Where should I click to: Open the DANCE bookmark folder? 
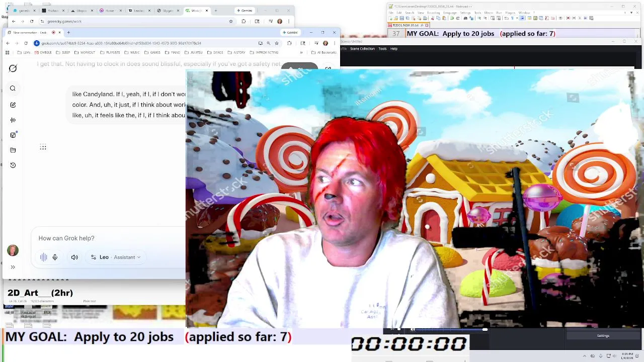point(215,52)
